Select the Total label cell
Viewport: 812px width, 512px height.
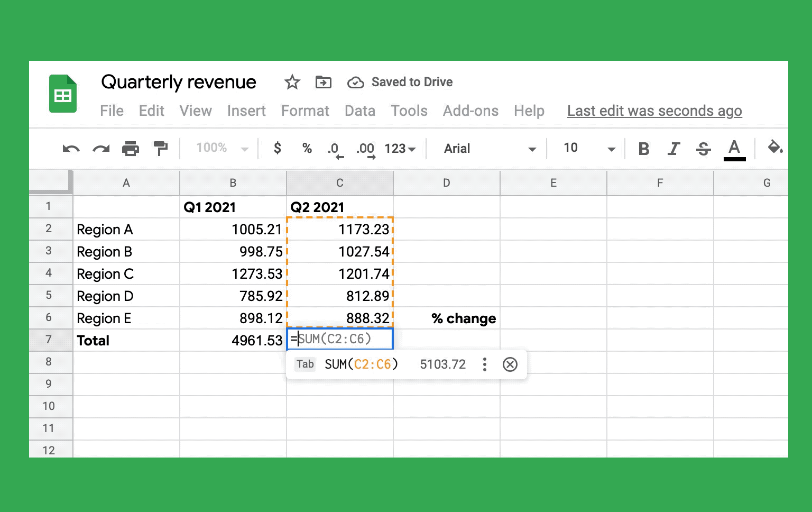[x=126, y=340]
